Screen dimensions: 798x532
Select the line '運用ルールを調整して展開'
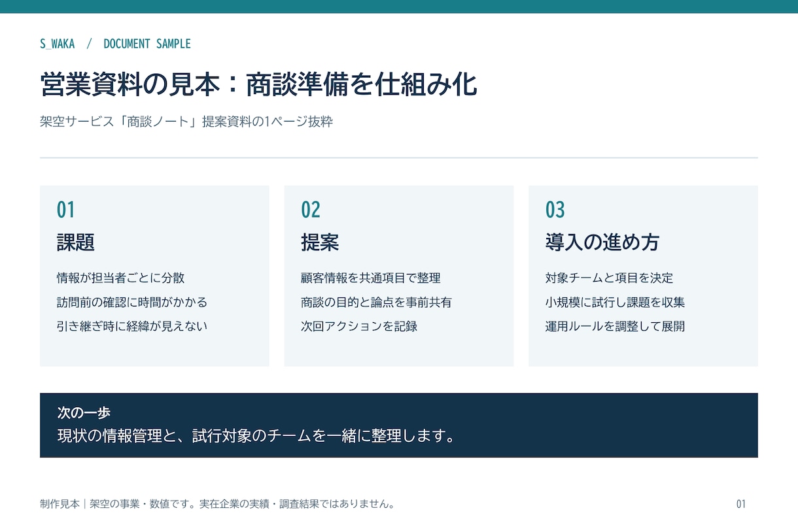coord(615,325)
